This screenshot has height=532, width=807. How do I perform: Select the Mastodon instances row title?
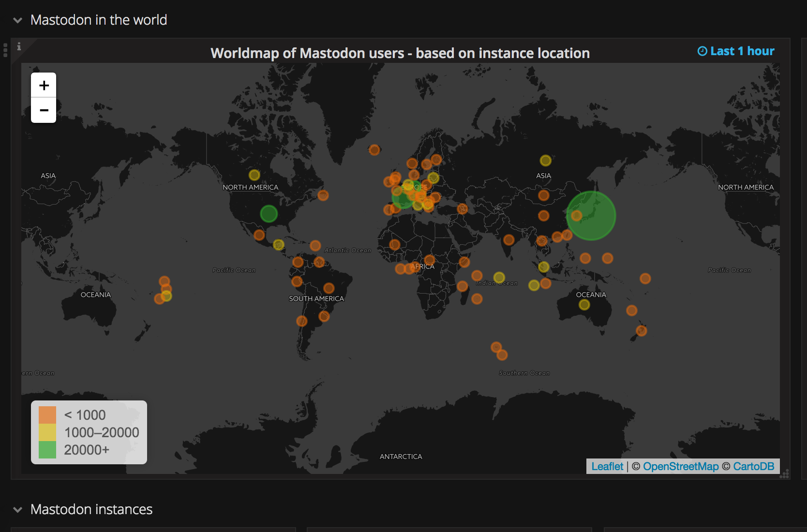pyautogui.click(x=91, y=509)
